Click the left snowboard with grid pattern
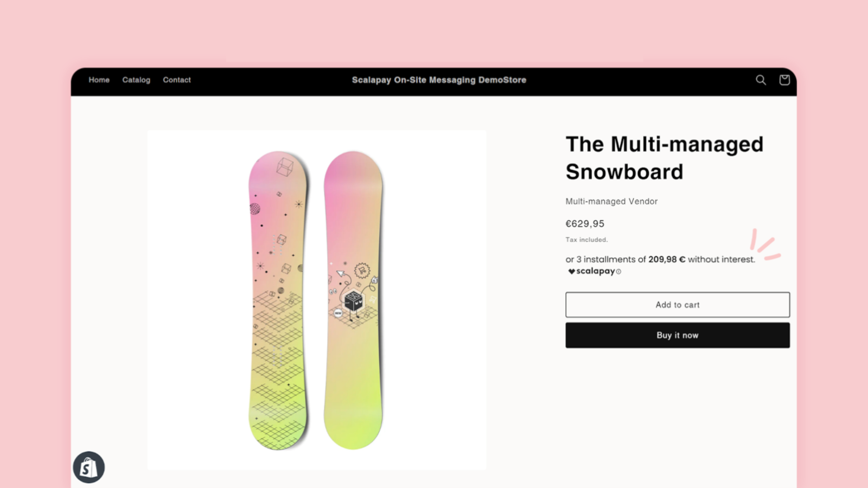This screenshot has width=868, height=488. click(x=278, y=300)
